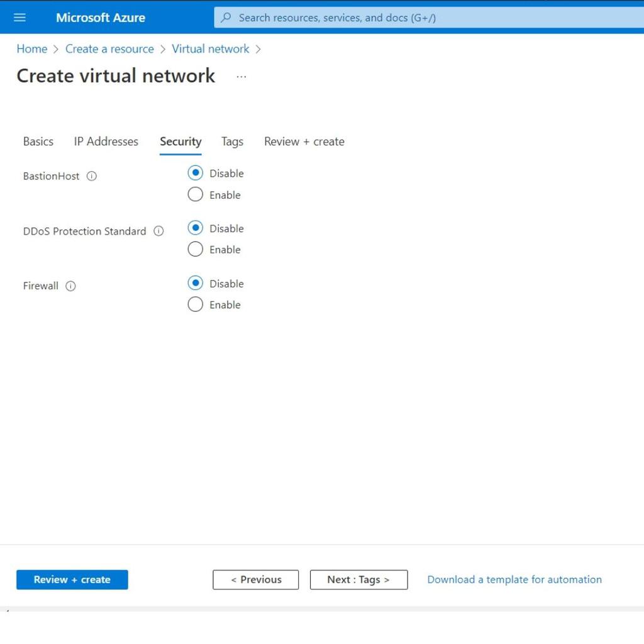Go to the Tags tab

233,142
